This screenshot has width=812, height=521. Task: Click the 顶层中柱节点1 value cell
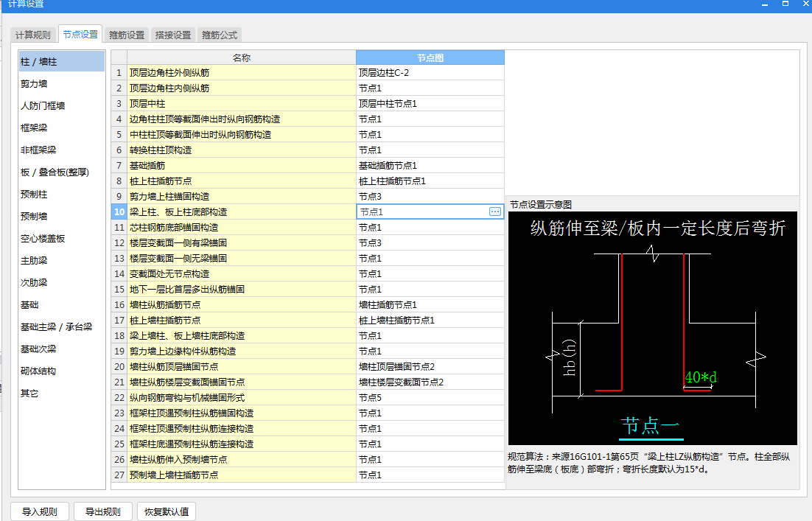click(x=430, y=104)
